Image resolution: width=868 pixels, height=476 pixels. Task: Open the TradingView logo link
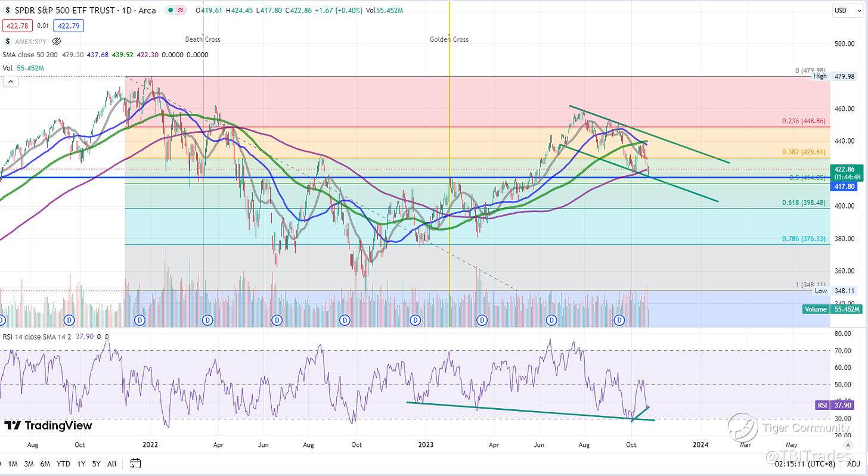pyautogui.click(x=49, y=425)
